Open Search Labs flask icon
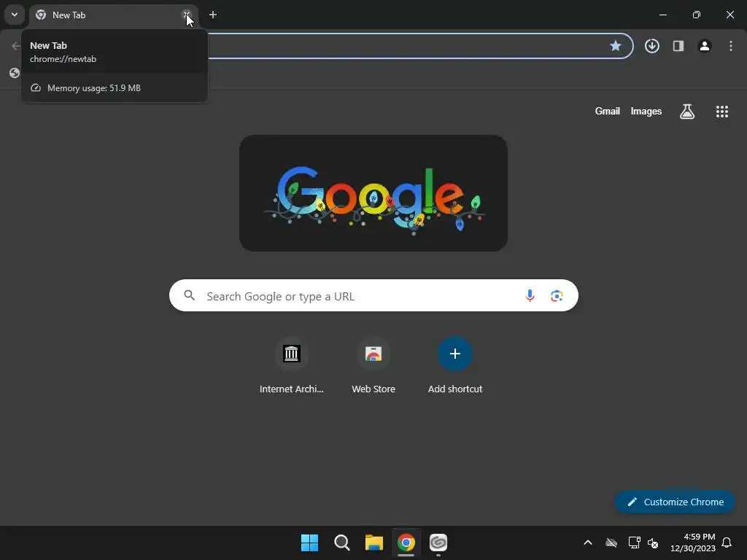This screenshot has width=747, height=560. pyautogui.click(x=687, y=112)
